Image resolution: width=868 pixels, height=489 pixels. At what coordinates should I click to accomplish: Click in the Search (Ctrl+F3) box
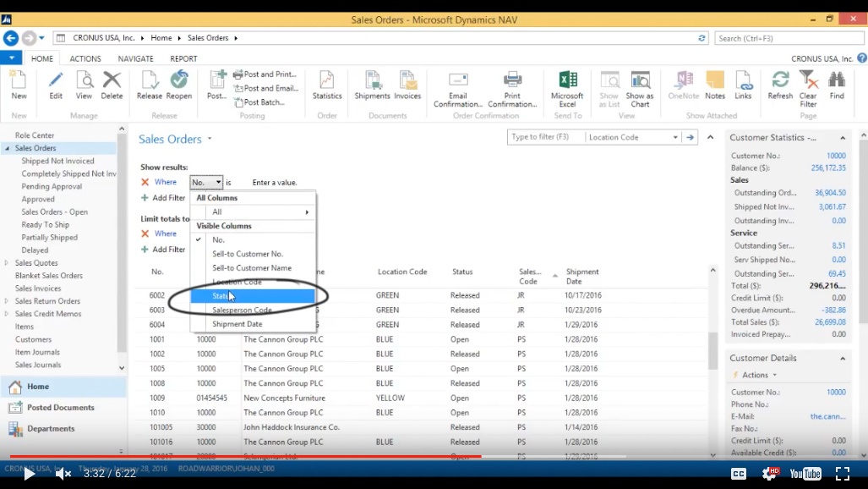tap(789, 38)
